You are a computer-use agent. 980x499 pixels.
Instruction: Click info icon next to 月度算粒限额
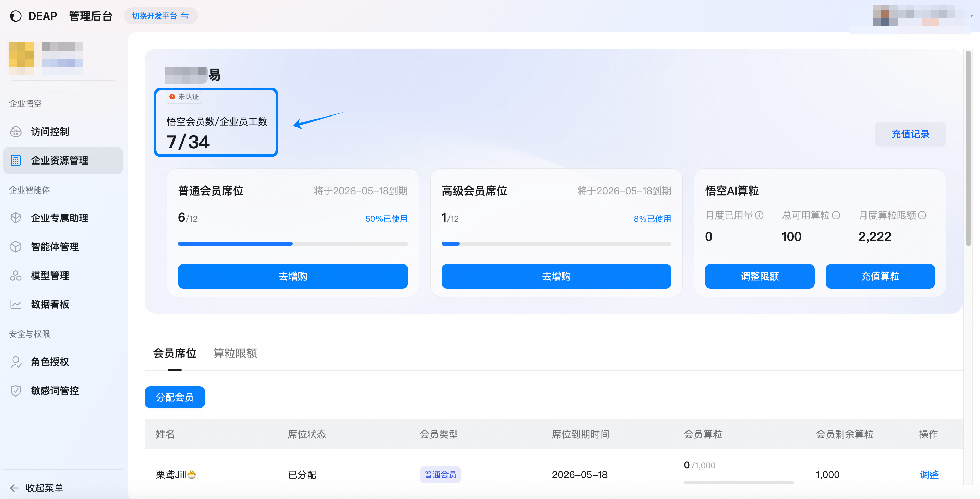coord(922,216)
